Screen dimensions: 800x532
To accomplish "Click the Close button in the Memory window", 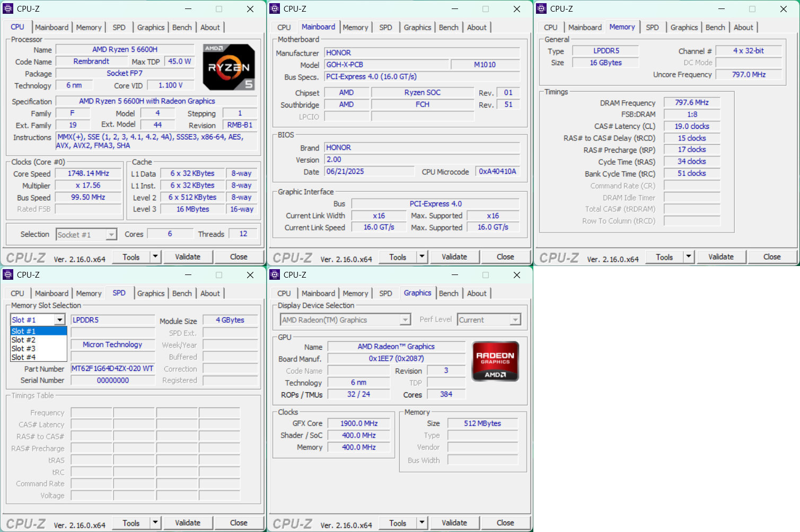I will tap(771, 257).
